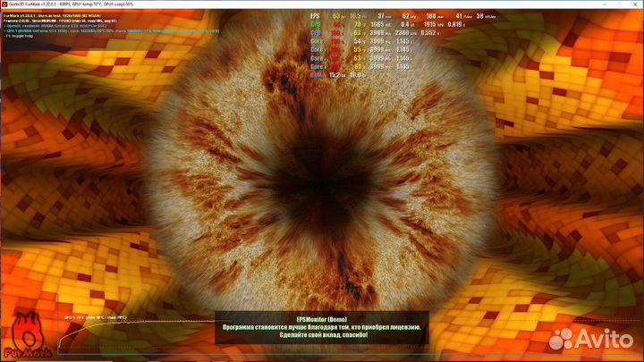Viewport: 644px width, 362px height.
Task: Click the CPU fan value 2360
Action: 402,33
